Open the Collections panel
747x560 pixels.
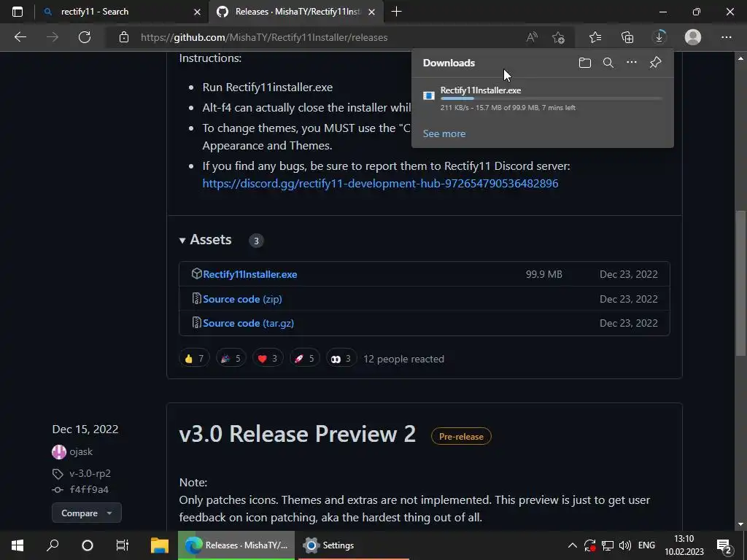[627, 37]
